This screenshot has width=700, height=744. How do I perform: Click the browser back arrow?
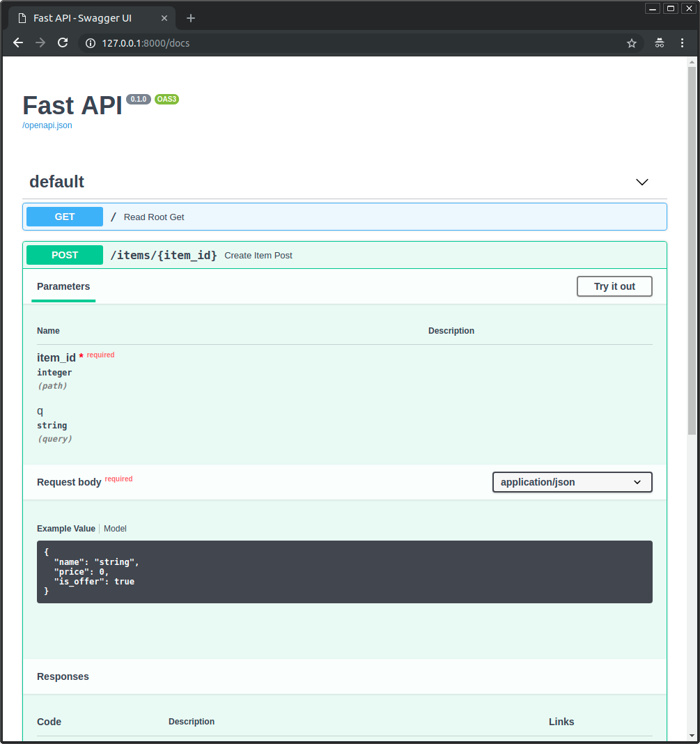tap(17, 42)
